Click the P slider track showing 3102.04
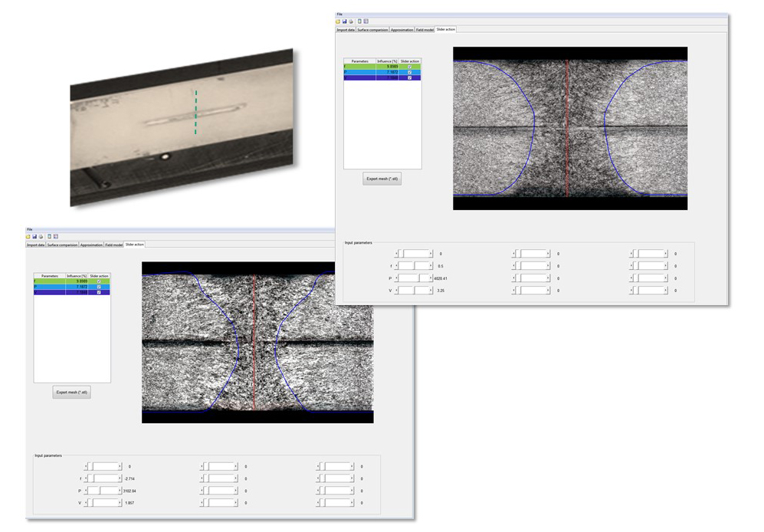The image size is (764, 532). (103, 491)
